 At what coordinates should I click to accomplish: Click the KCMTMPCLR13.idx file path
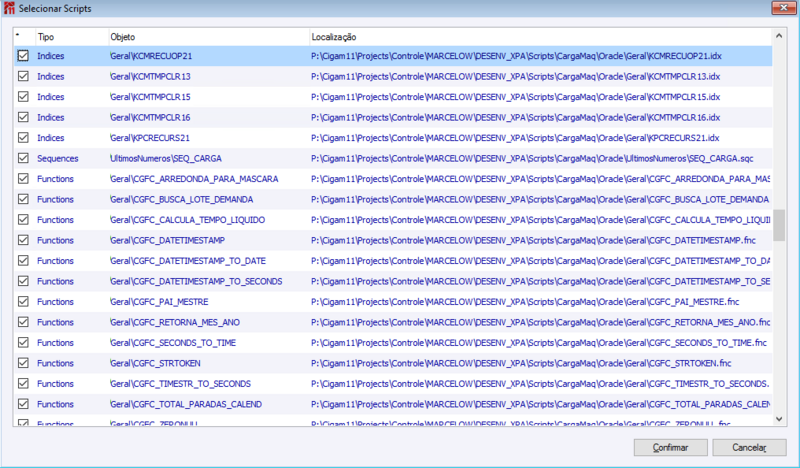point(516,77)
